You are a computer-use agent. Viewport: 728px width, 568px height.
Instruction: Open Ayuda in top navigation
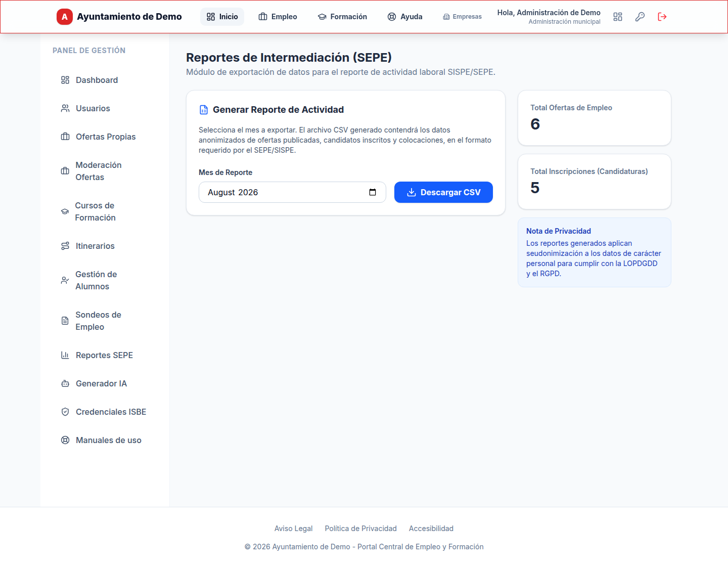coord(405,17)
